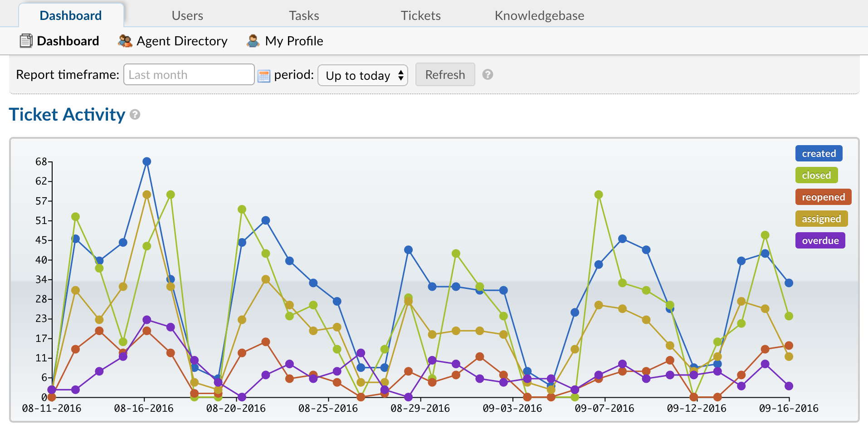Click the Dashboard text link in the submenu

[x=68, y=41]
